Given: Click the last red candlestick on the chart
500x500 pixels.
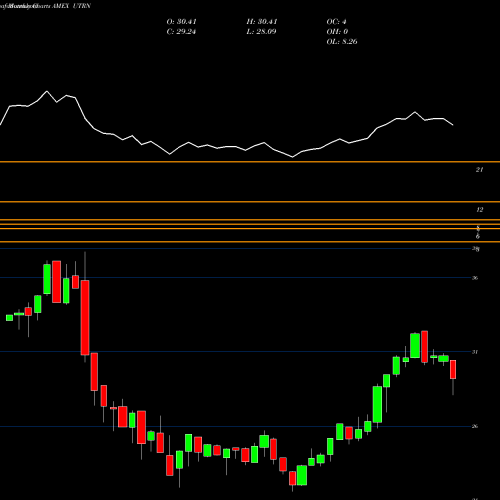Looking at the screenshot, I should tap(453, 369).
